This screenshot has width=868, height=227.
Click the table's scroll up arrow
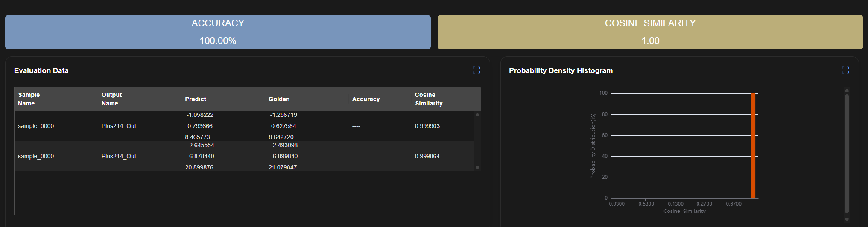tap(477, 114)
